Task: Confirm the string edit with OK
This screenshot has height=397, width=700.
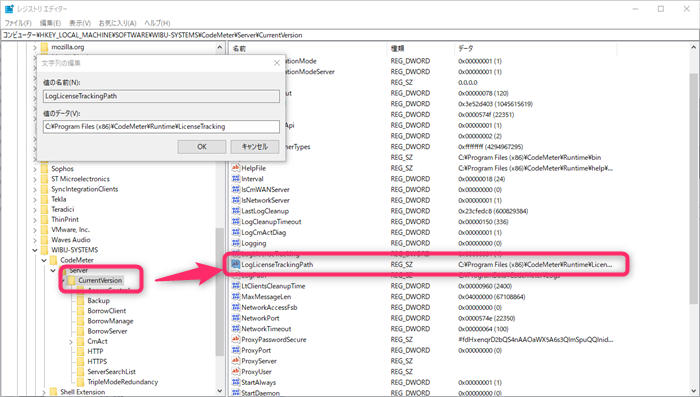Action: click(202, 146)
